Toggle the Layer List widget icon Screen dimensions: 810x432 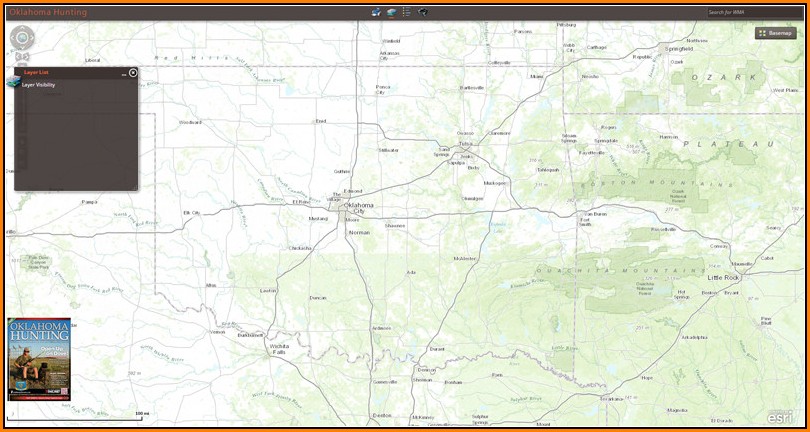pos(392,12)
